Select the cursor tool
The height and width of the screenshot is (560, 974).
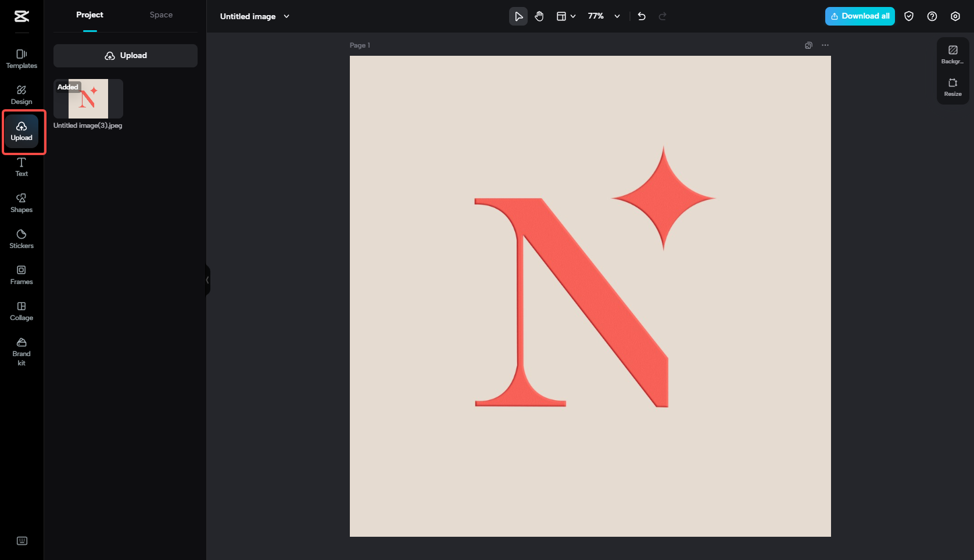point(518,16)
